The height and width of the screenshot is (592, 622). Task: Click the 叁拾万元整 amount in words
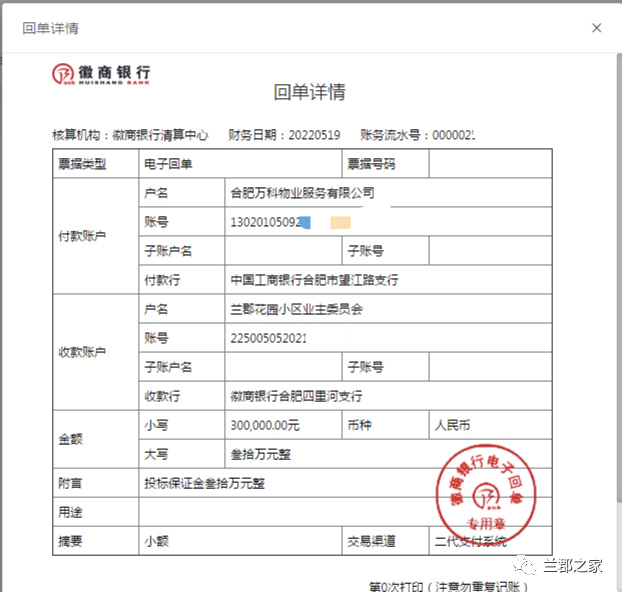click(261, 454)
